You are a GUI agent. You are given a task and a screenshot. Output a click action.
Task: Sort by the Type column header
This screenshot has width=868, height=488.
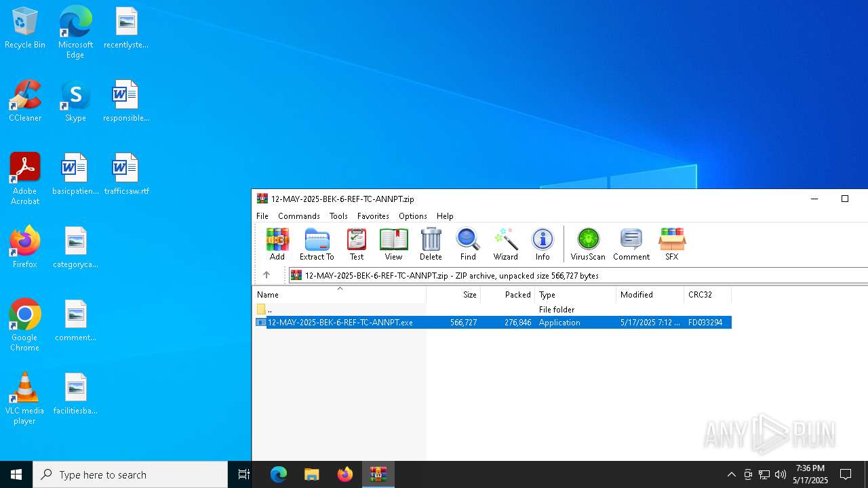point(576,294)
